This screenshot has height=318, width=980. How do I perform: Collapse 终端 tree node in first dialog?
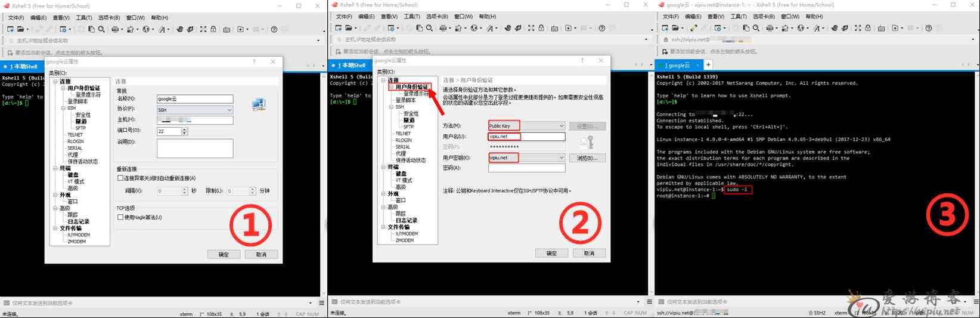coord(55,168)
